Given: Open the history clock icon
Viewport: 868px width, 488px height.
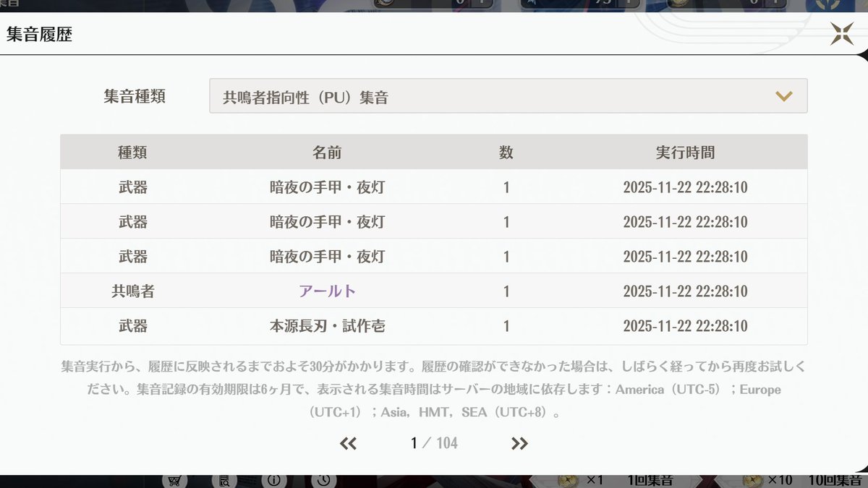Looking at the screenshot, I should pos(323,481).
